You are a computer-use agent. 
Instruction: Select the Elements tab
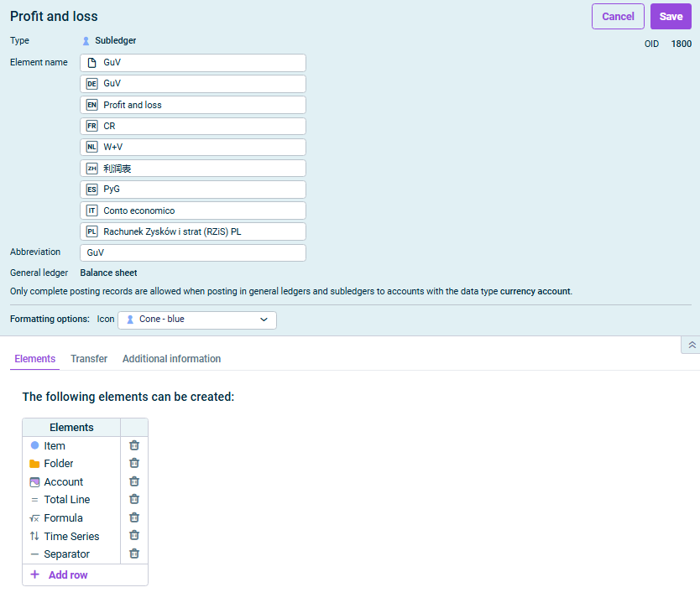click(x=35, y=359)
